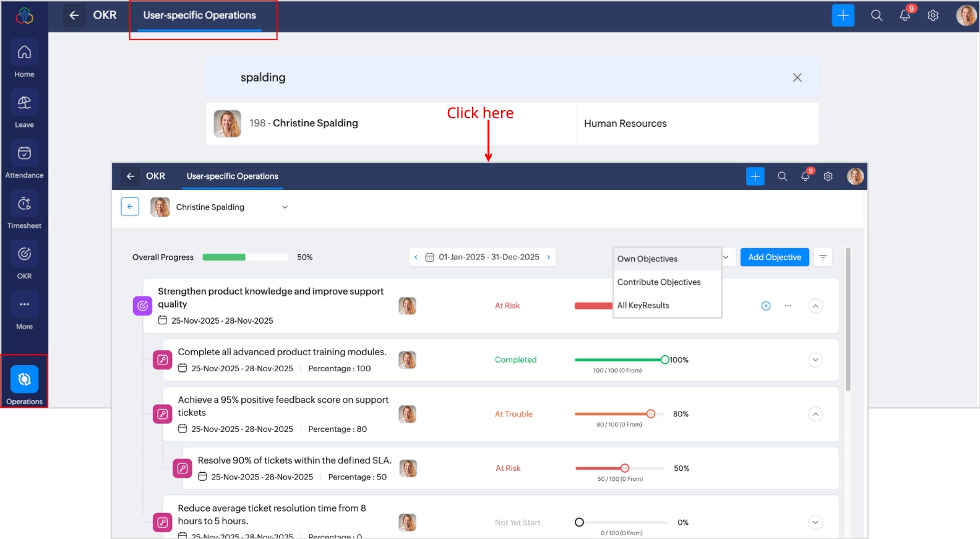Click the app logo at top left
The image size is (980, 539).
tap(25, 15)
